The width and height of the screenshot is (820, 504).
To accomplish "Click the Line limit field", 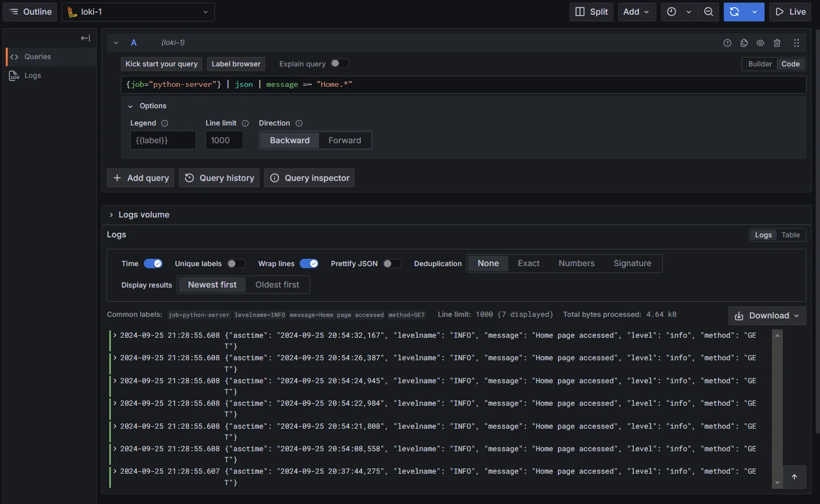I will point(224,140).
